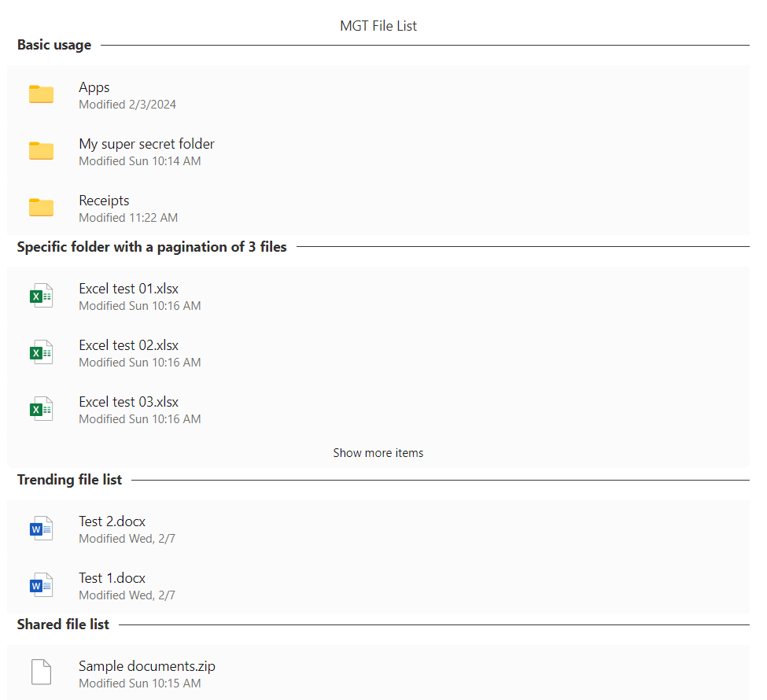Expand list with Show more items

pyautogui.click(x=378, y=453)
